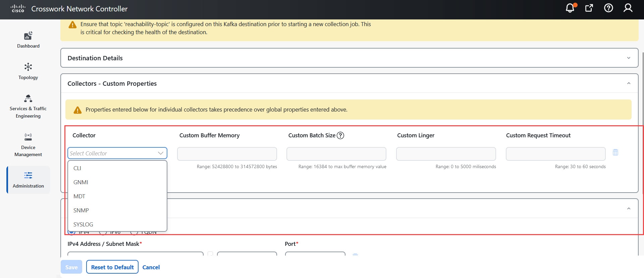This screenshot has width=644, height=278.
Task: Choose SNMP from collector list
Action: coord(117,210)
